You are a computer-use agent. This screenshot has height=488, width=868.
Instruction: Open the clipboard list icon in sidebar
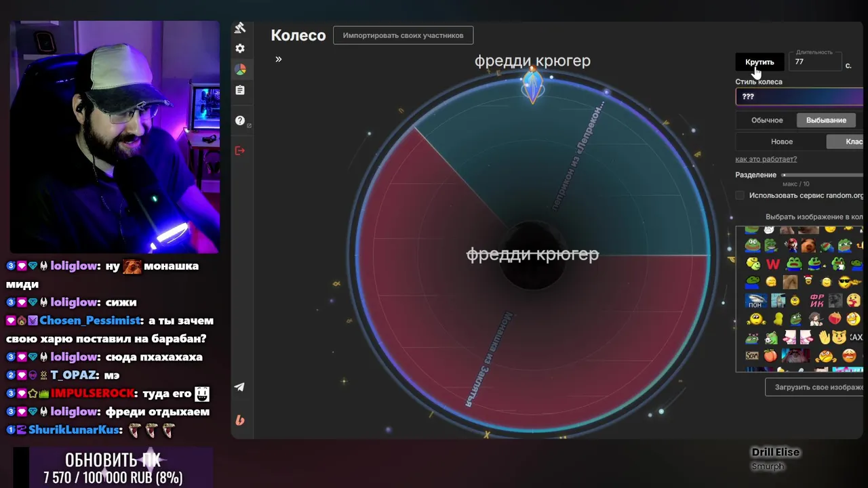tap(240, 90)
